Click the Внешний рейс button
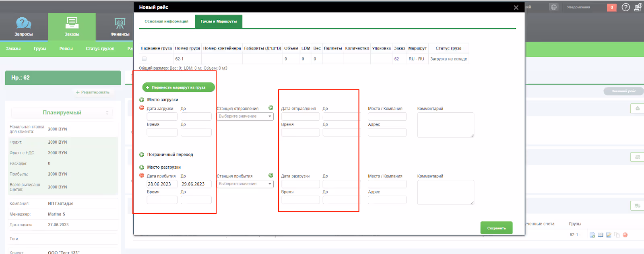This screenshot has width=644, height=254. click(623, 91)
